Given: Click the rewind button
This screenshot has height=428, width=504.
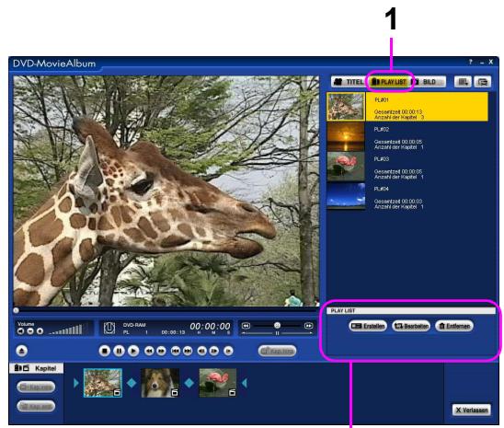Looking at the screenshot, I should pos(149,351).
